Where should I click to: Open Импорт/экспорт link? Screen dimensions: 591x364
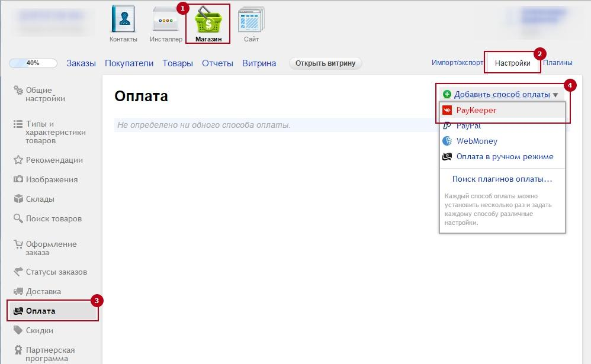pos(457,63)
